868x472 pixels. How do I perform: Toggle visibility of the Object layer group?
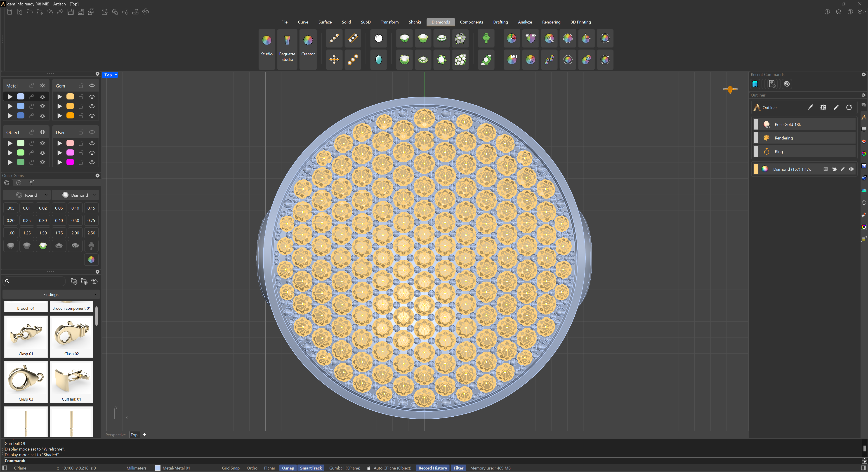pyautogui.click(x=42, y=132)
